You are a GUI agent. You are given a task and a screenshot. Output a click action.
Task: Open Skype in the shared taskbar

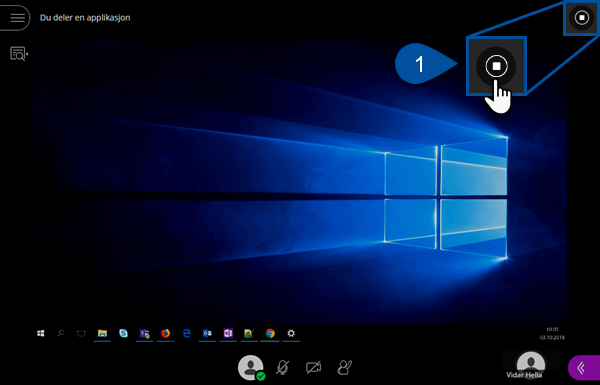click(x=123, y=333)
